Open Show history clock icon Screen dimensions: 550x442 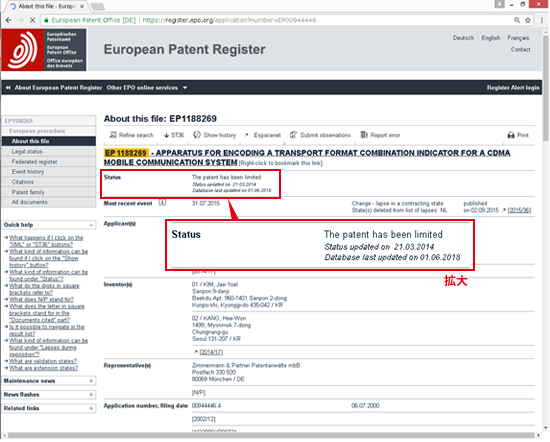(x=197, y=135)
